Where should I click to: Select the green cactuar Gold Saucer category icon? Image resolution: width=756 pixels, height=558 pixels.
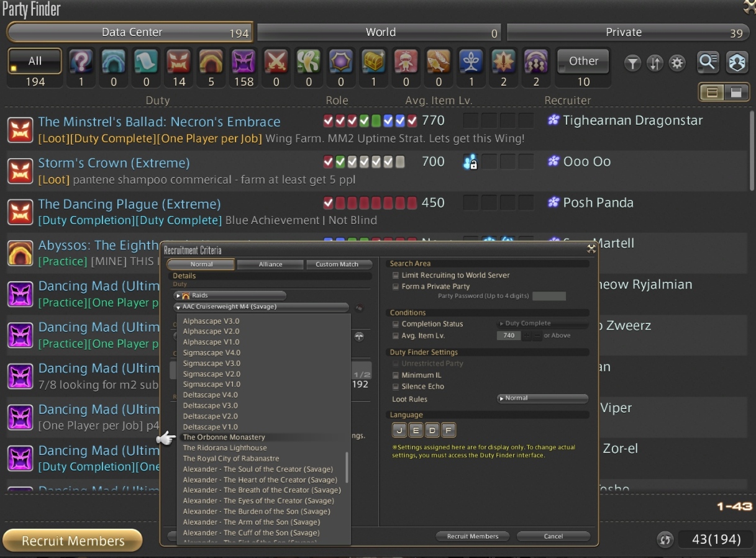309,61
